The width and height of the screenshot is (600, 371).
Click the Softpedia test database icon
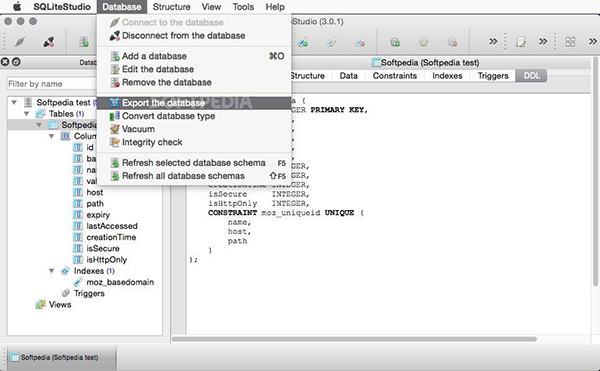tap(28, 102)
